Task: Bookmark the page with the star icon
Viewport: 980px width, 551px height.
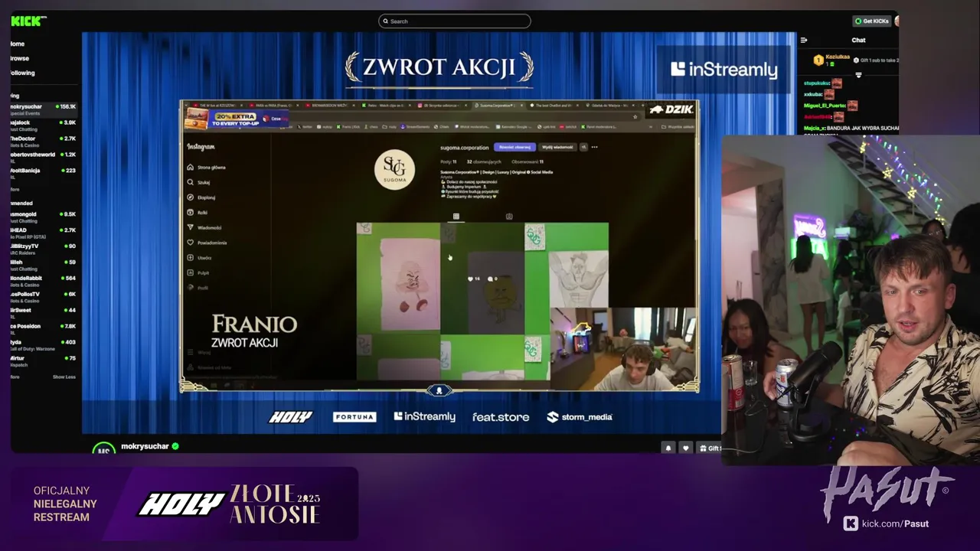Action: point(635,117)
